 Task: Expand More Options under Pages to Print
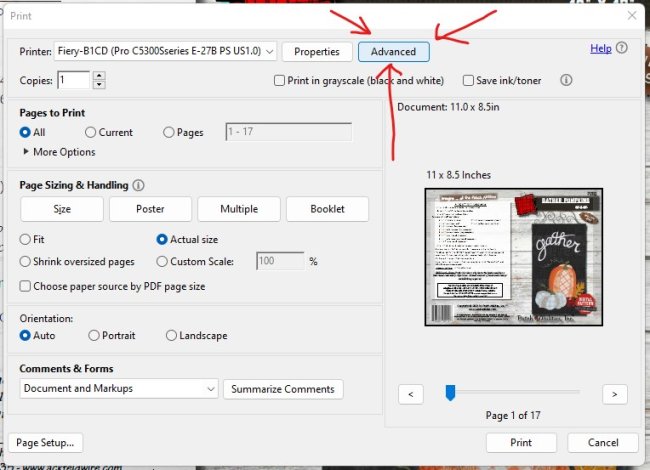tap(59, 152)
